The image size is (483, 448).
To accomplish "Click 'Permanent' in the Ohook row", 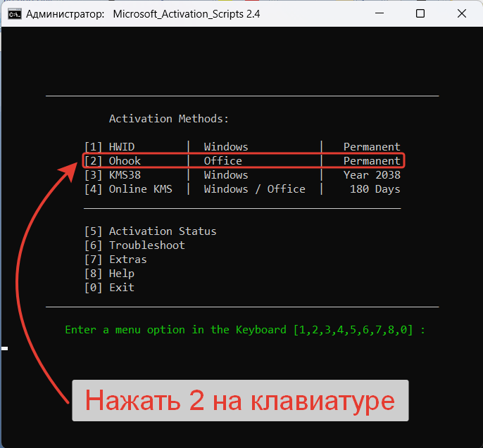I will tap(372, 161).
